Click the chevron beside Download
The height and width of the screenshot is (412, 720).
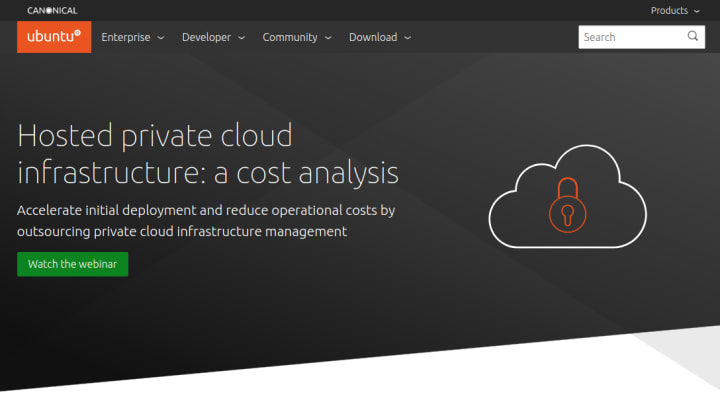pos(408,38)
